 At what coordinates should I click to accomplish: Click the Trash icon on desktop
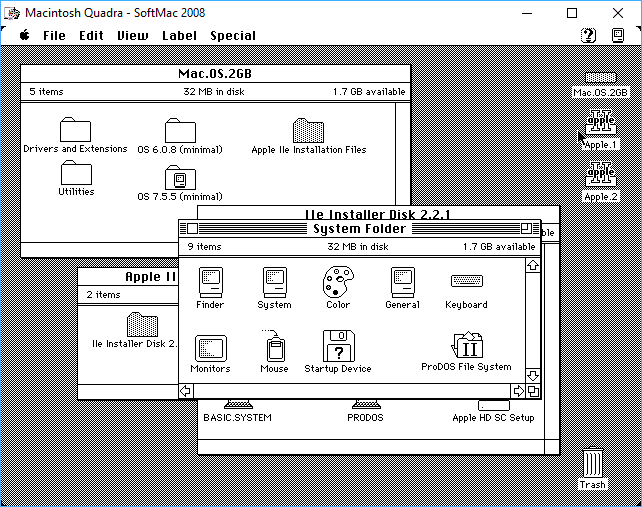coord(592,462)
